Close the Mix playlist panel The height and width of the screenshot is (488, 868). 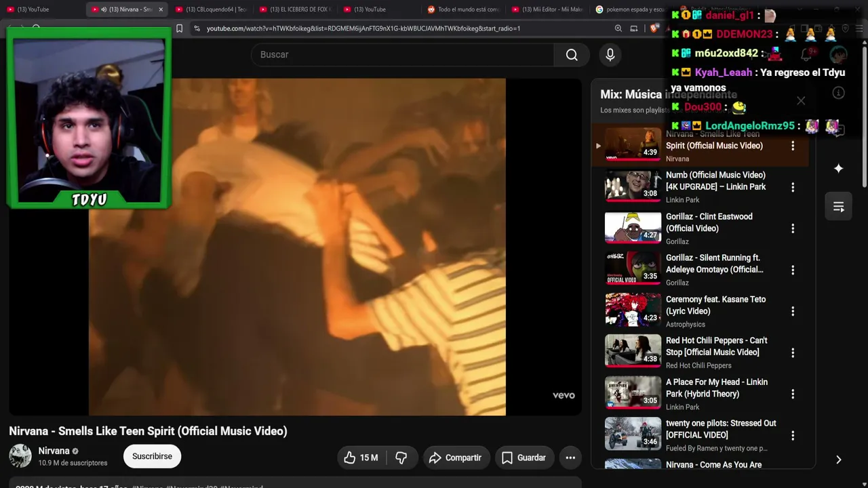[x=801, y=100]
